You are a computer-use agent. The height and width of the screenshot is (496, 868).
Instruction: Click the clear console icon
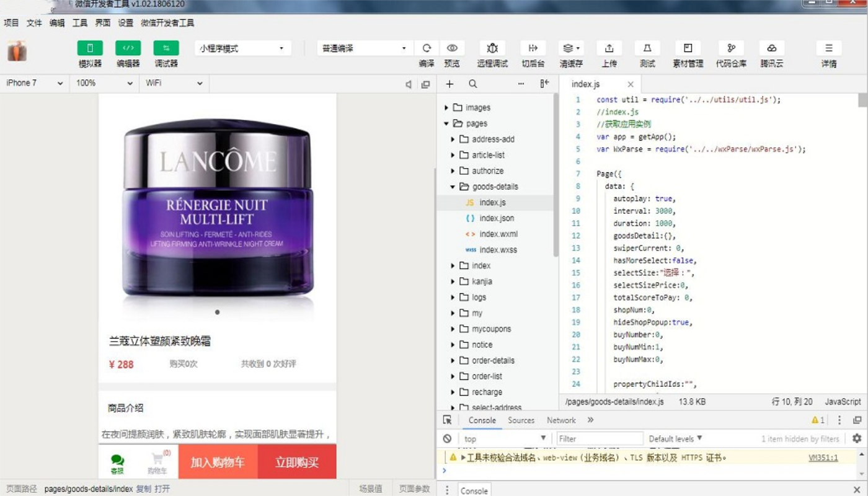point(447,439)
